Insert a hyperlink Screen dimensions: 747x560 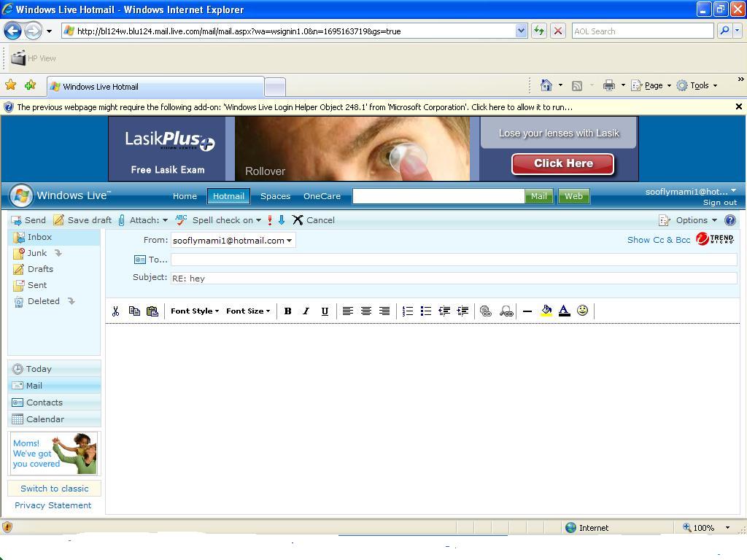tap(485, 311)
